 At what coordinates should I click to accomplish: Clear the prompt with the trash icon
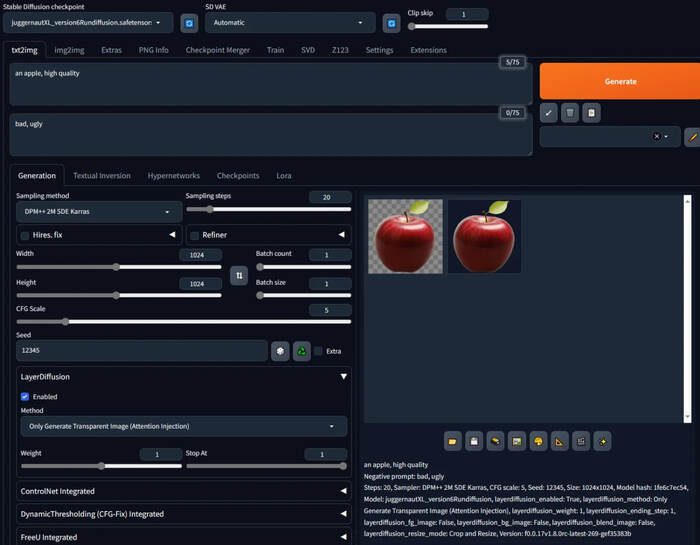click(x=570, y=113)
